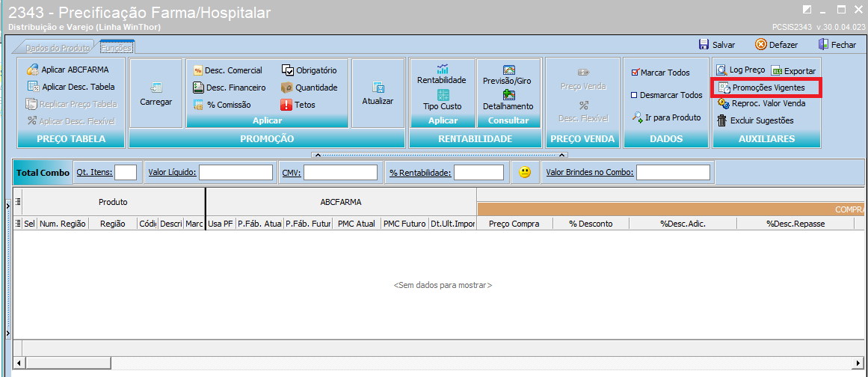Click Preço Compra column header

pos(514,223)
